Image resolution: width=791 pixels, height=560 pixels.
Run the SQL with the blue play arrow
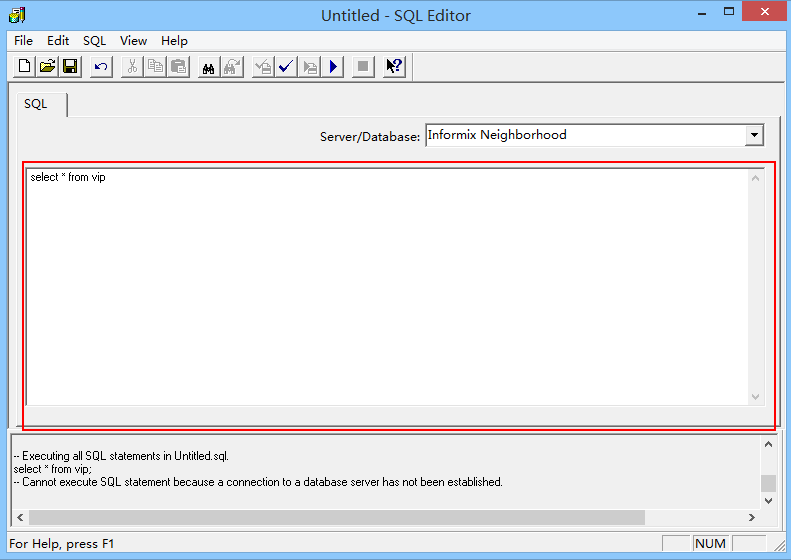pyautogui.click(x=334, y=67)
